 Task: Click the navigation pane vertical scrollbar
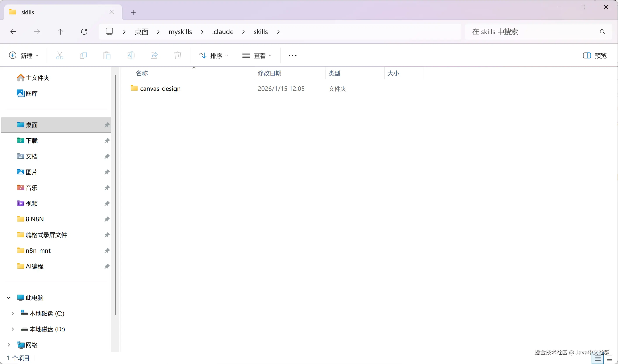pos(115,195)
